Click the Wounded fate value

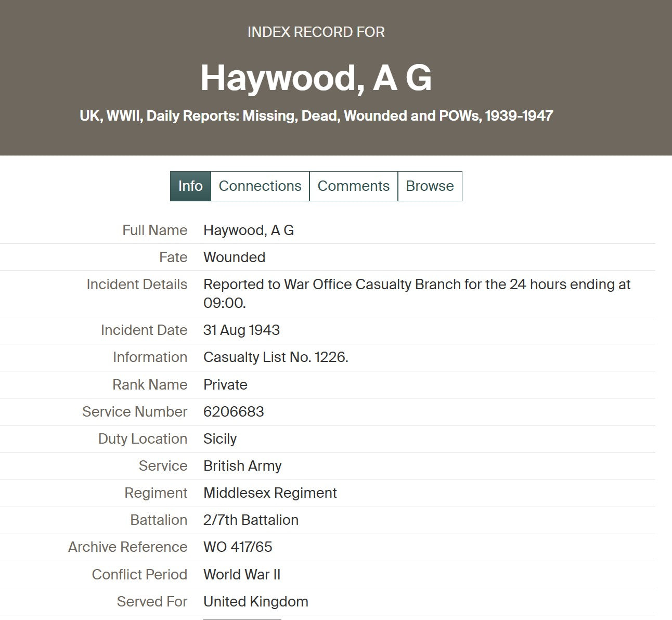235,257
